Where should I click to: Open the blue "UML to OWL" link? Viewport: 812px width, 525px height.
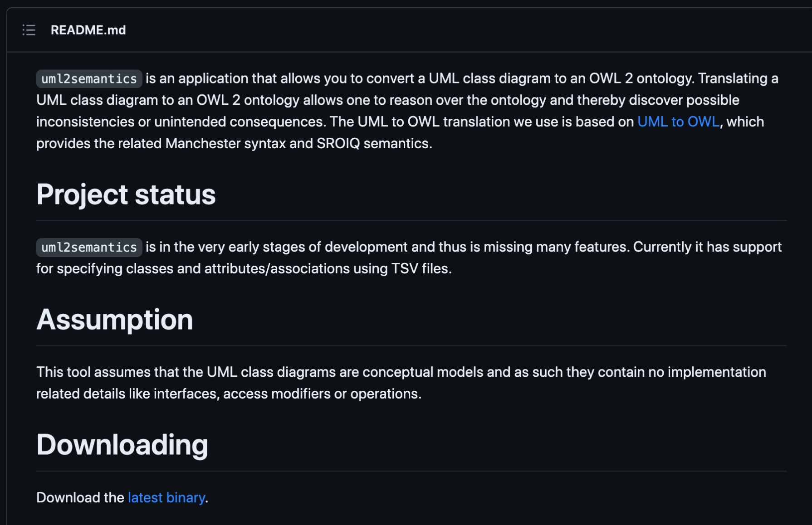(678, 122)
